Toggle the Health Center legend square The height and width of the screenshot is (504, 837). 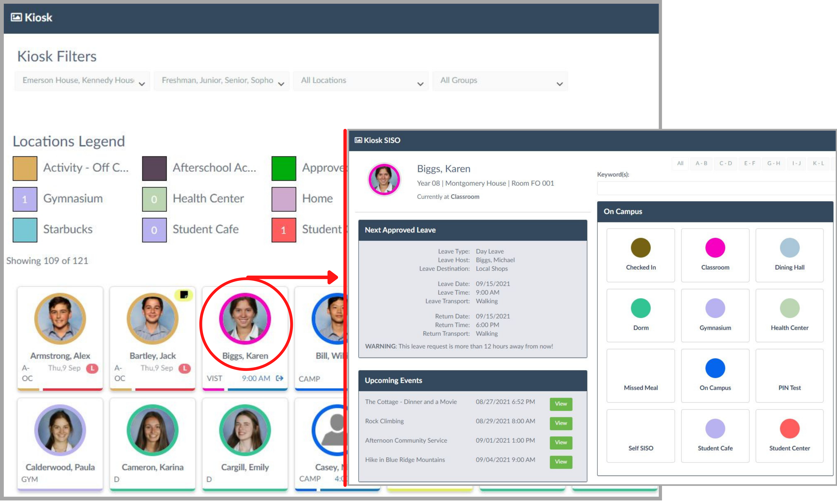coord(154,199)
